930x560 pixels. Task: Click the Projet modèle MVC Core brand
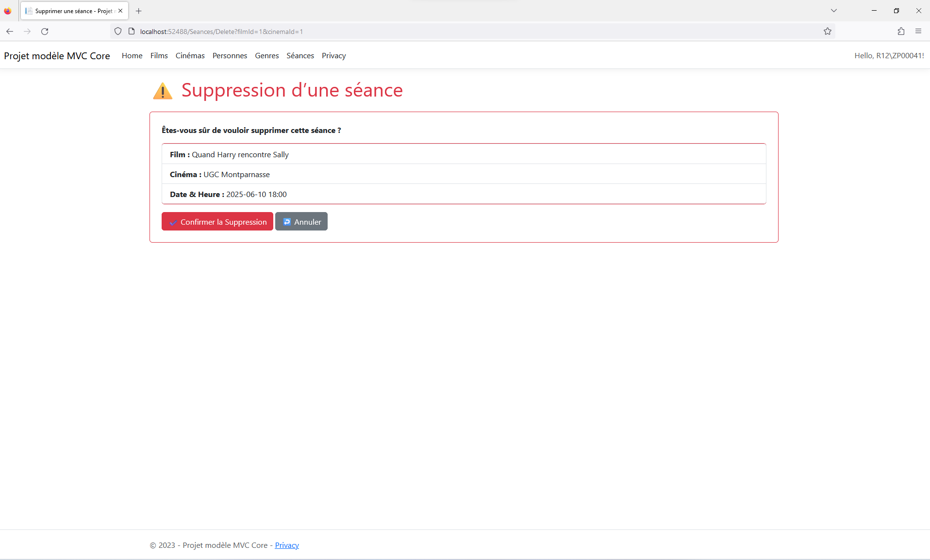57,56
